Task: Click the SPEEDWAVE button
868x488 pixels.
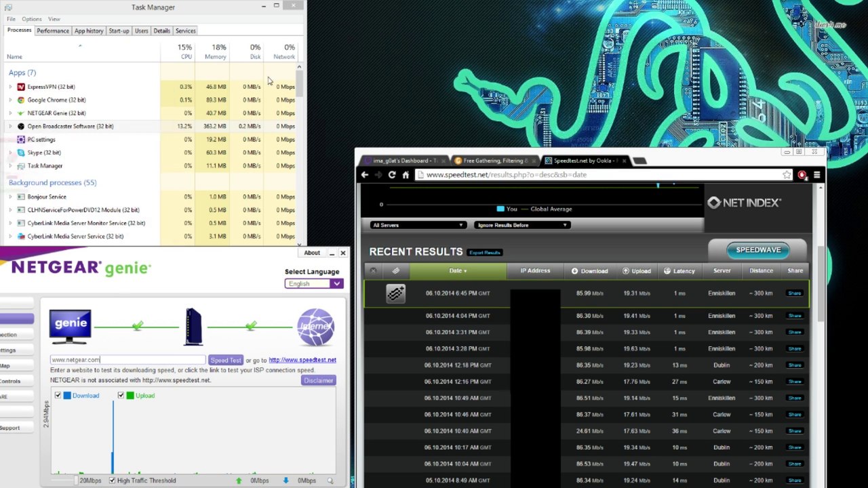Action: (758, 250)
